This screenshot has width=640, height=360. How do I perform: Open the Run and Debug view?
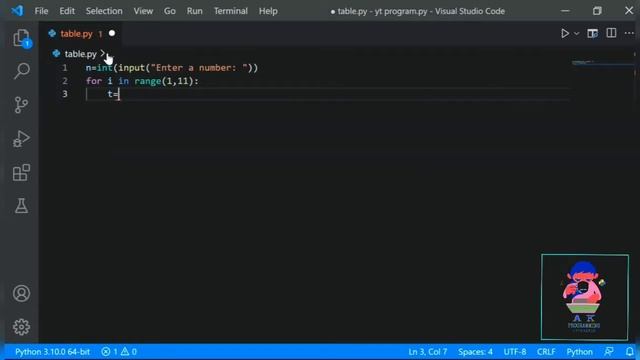click(21, 139)
